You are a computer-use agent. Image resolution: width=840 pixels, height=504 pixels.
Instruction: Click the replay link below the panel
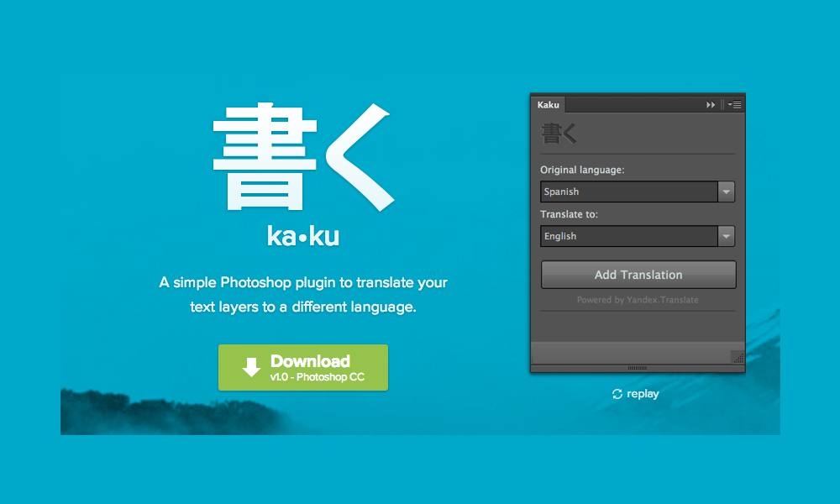(x=635, y=394)
